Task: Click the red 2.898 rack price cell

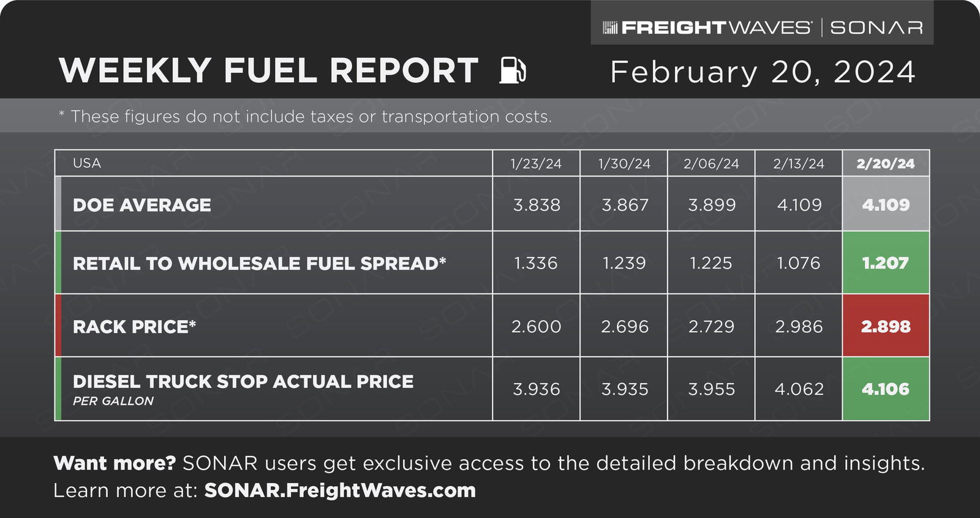Action: click(x=886, y=326)
